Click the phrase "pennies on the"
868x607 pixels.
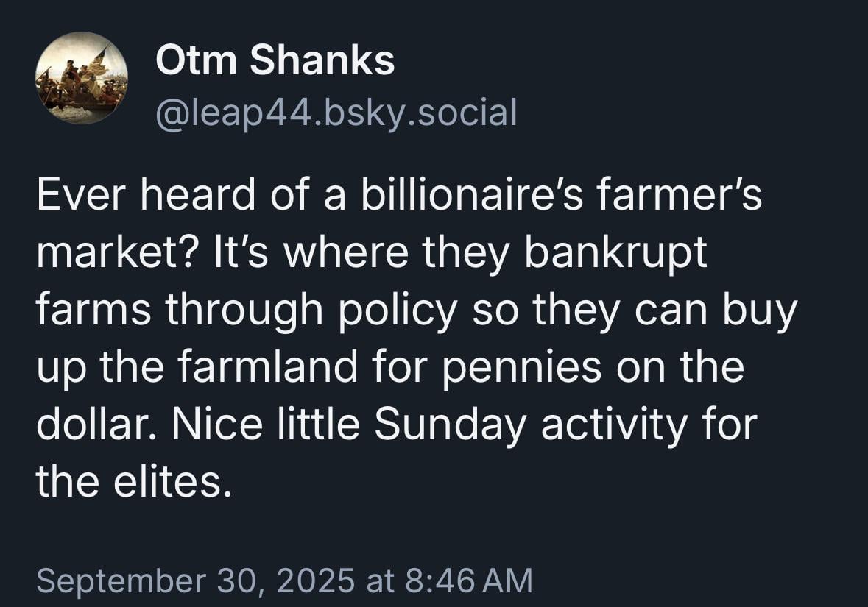click(x=593, y=367)
